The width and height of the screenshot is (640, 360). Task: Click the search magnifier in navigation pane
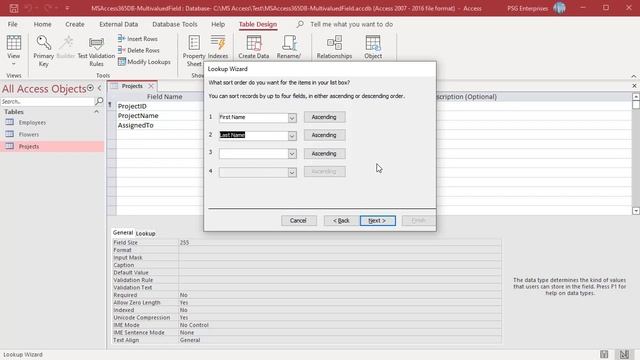click(99, 101)
